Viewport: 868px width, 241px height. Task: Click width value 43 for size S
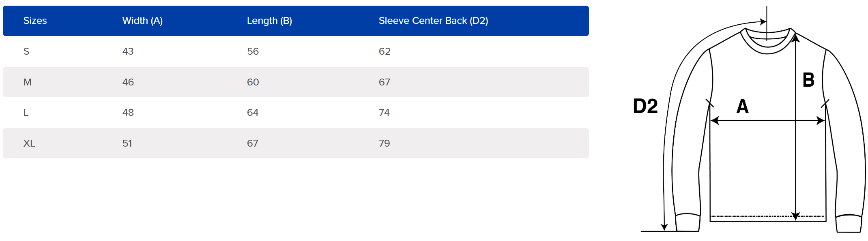click(128, 51)
